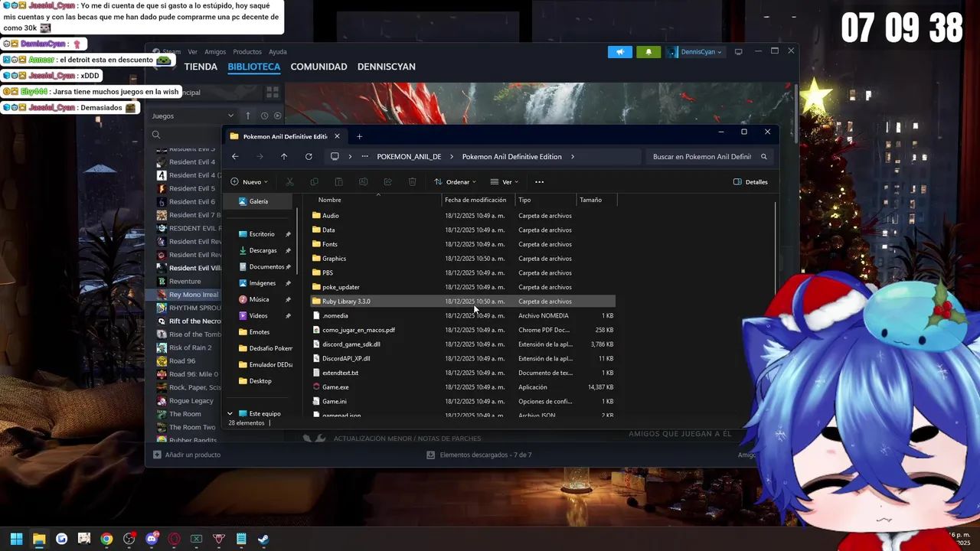Open OBS Studio from the taskbar
The width and height of the screenshot is (980, 551).
coord(129,539)
